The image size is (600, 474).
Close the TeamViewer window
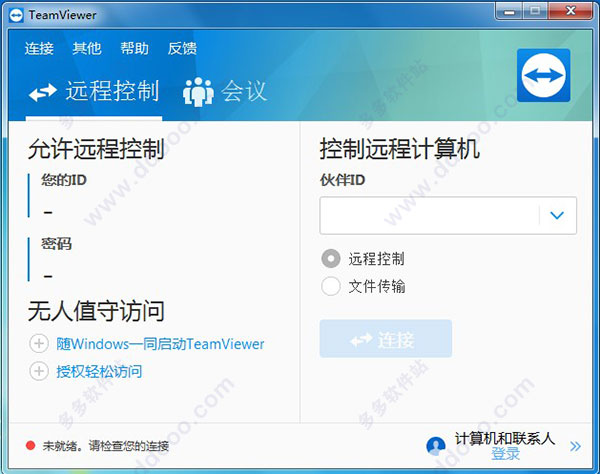tap(570, 11)
